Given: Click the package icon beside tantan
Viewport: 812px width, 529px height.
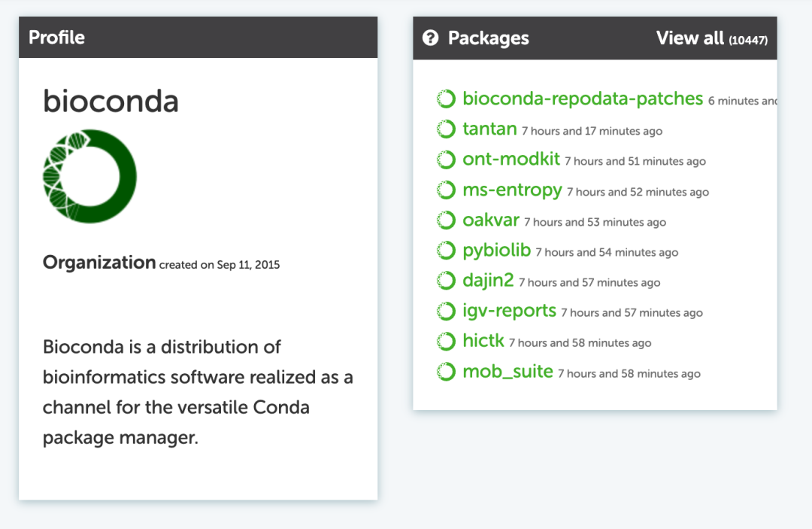Looking at the screenshot, I should (x=446, y=129).
